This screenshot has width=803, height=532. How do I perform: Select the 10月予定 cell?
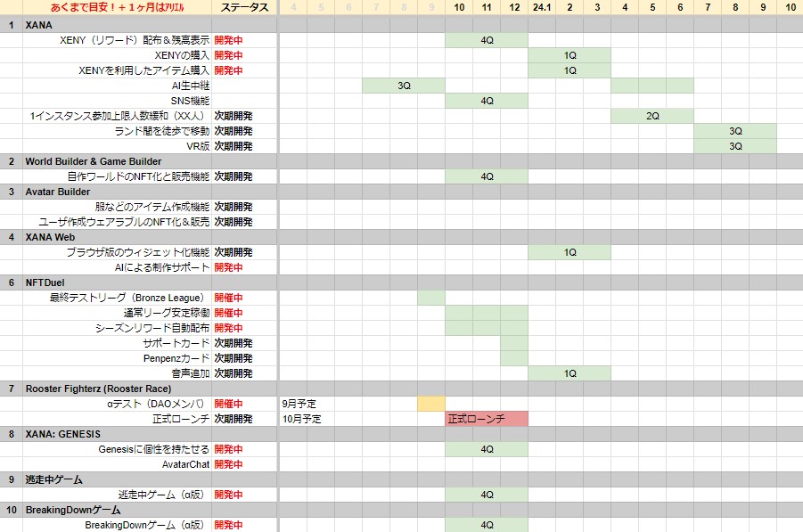[x=301, y=419]
